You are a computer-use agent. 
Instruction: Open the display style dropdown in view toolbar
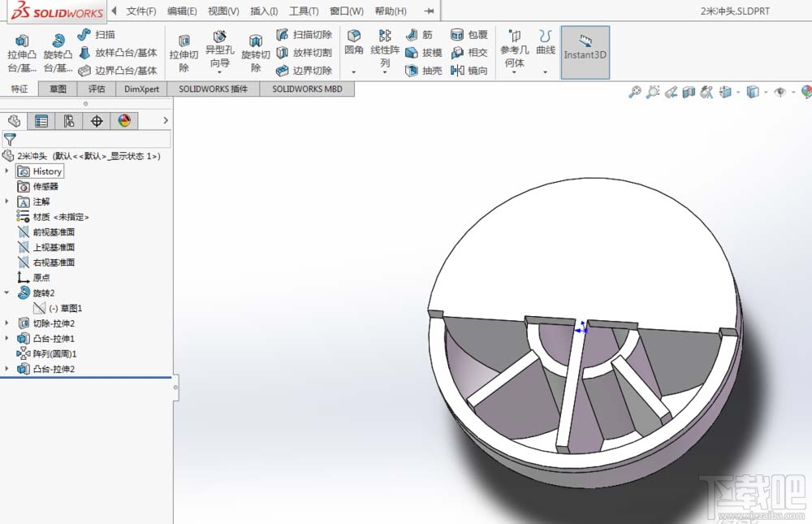[x=764, y=93]
